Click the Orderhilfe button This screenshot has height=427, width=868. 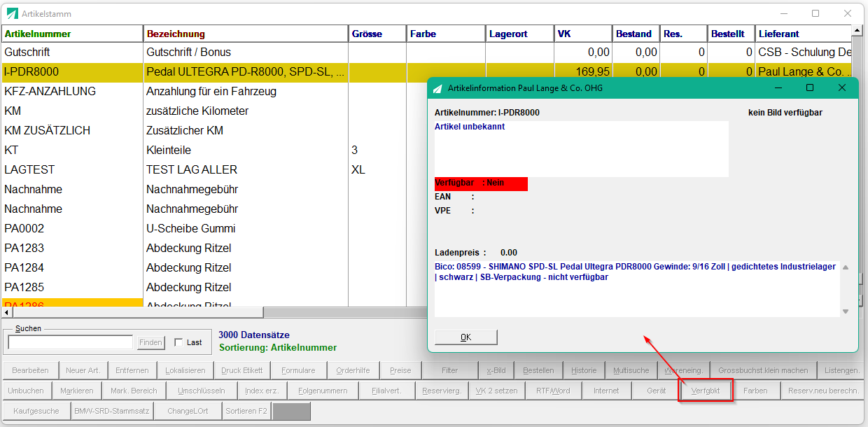click(353, 370)
